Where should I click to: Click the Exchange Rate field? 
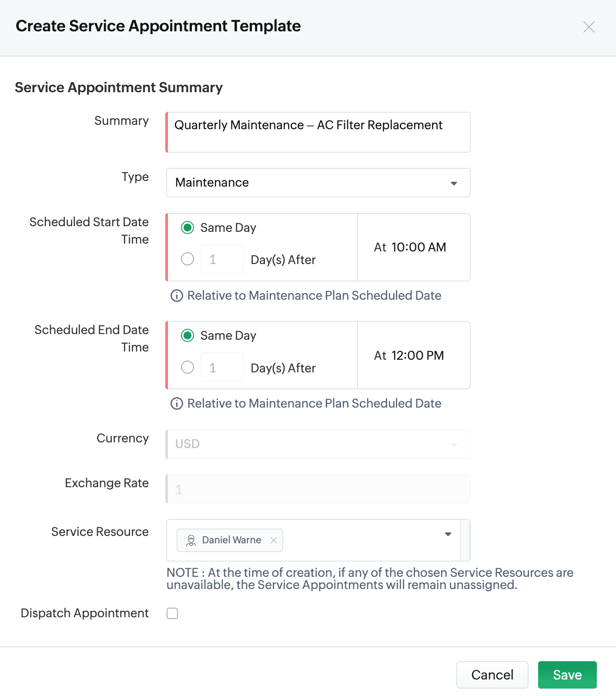point(318,489)
